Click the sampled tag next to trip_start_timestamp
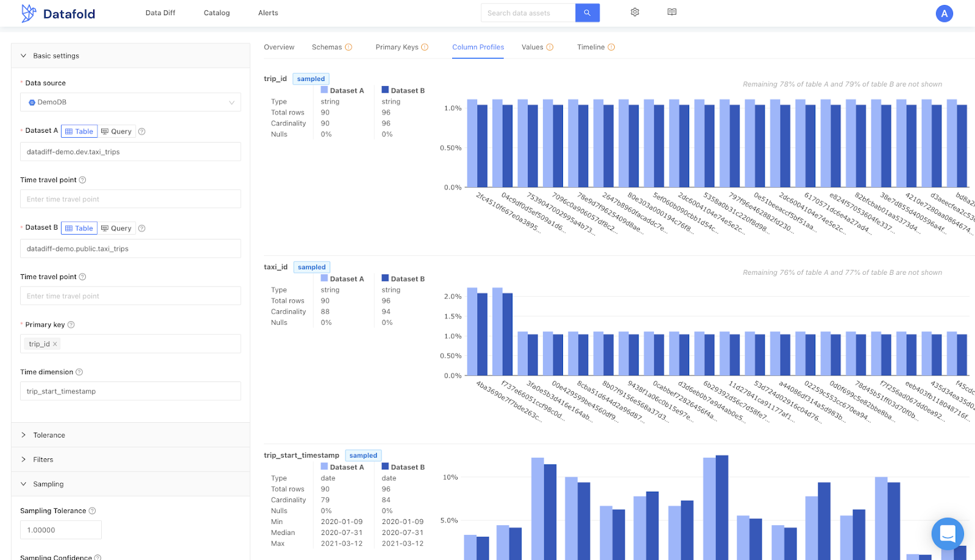 tap(364, 455)
